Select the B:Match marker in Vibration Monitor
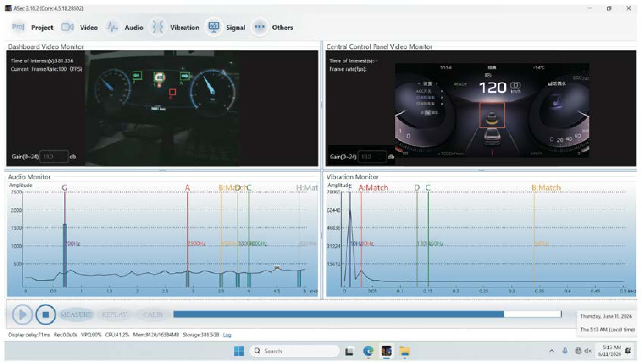The image size is (642, 364). 546,188
